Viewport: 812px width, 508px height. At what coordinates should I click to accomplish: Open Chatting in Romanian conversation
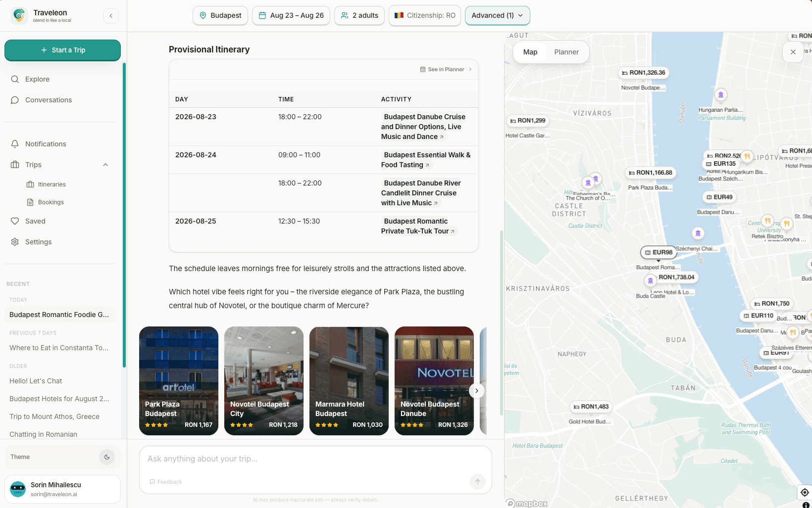tap(44, 434)
